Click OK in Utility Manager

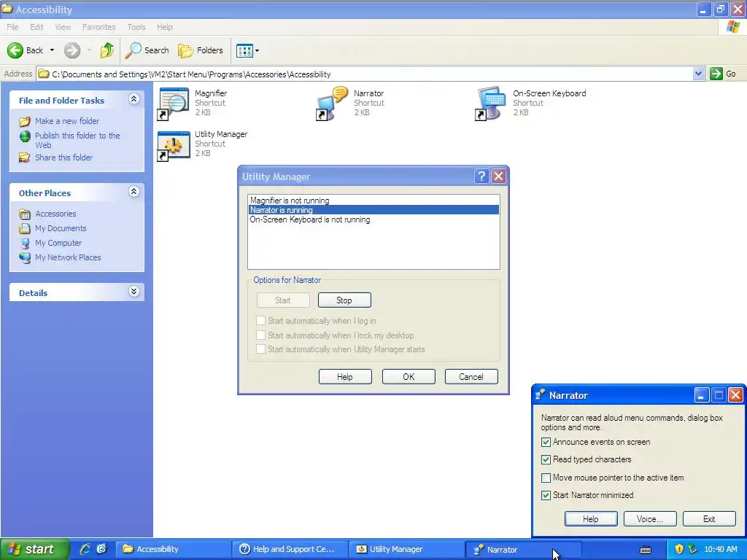pos(409,377)
